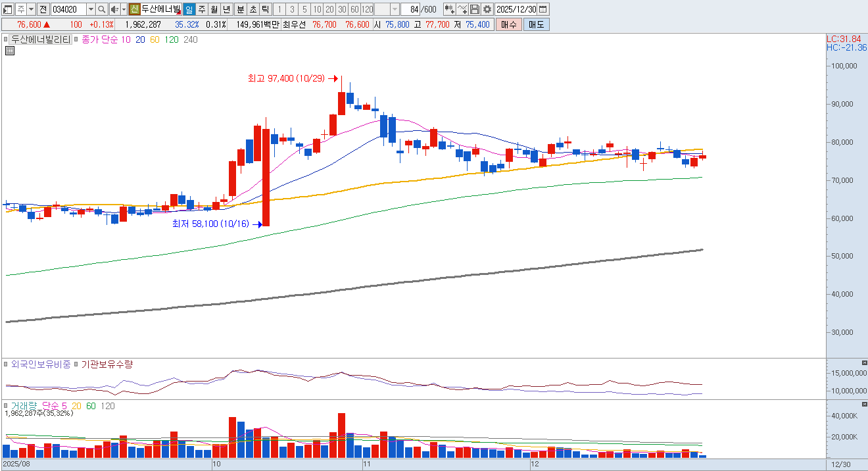
Task: Click the add candlestick indicator icon
Action: 449,9
